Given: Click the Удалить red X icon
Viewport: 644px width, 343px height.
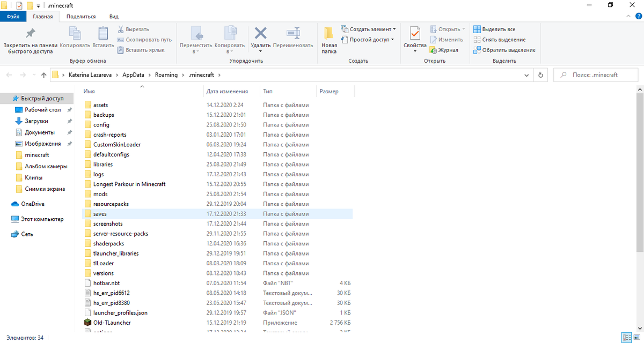Looking at the screenshot, I should coord(260,33).
